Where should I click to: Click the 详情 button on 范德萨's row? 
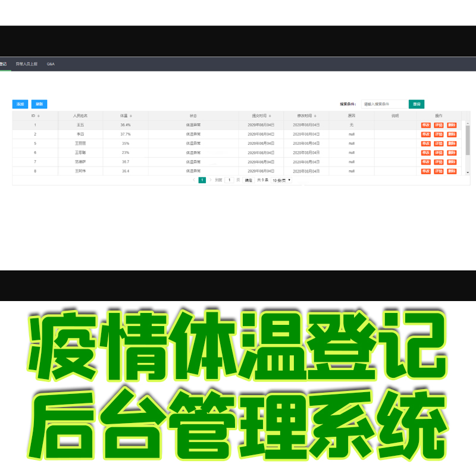pos(439,161)
